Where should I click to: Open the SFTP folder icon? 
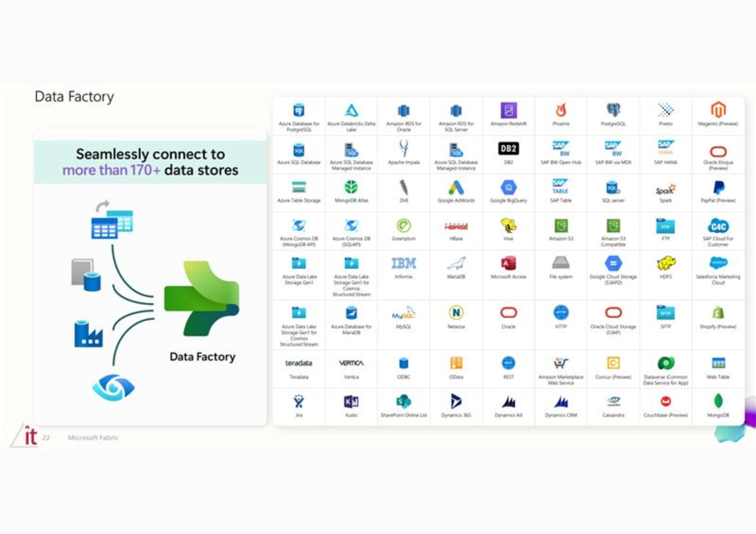pos(666,313)
